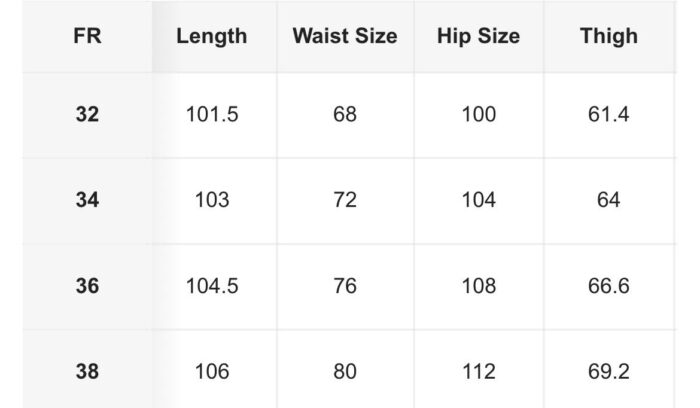Click the Thigh column header
Image resolution: width=700 pixels, height=408 pixels.
609,36
